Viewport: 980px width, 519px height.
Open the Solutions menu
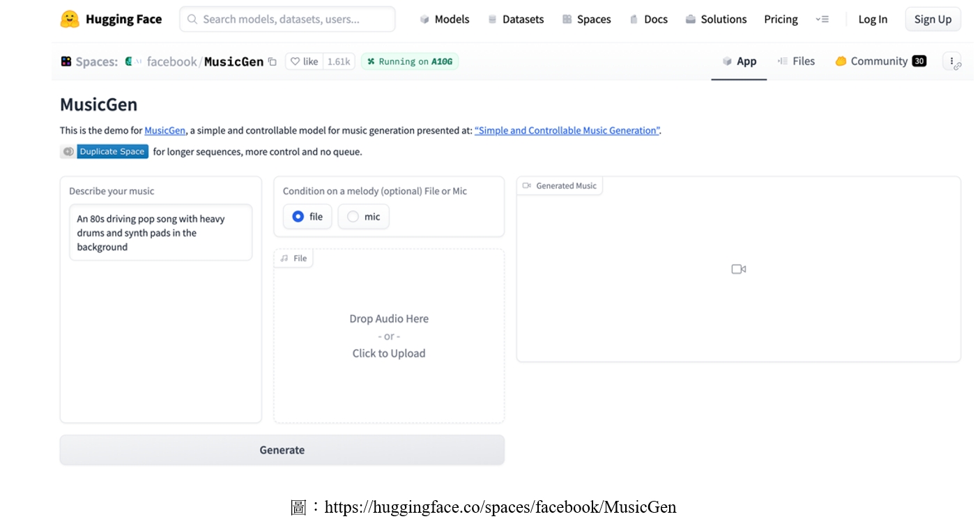717,20
